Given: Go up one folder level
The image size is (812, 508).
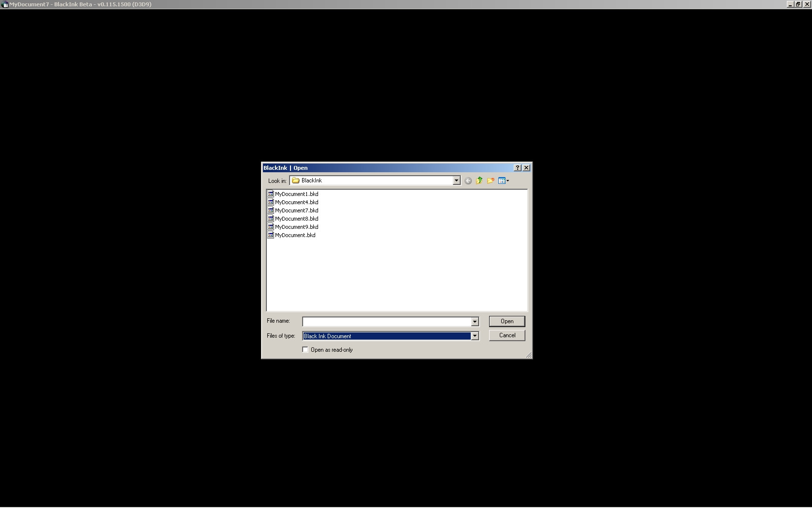Looking at the screenshot, I should [479, 181].
